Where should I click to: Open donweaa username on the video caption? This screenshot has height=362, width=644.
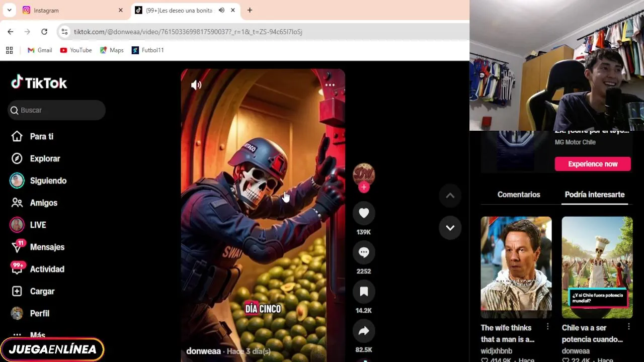point(203,351)
